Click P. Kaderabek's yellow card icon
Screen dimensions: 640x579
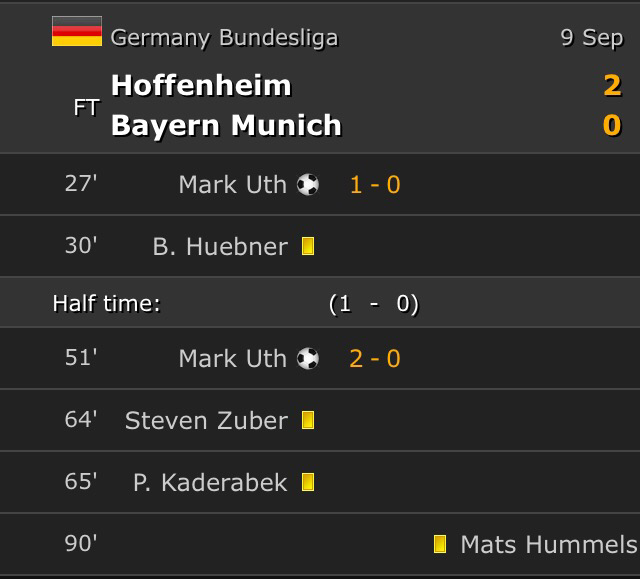(x=308, y=482)
